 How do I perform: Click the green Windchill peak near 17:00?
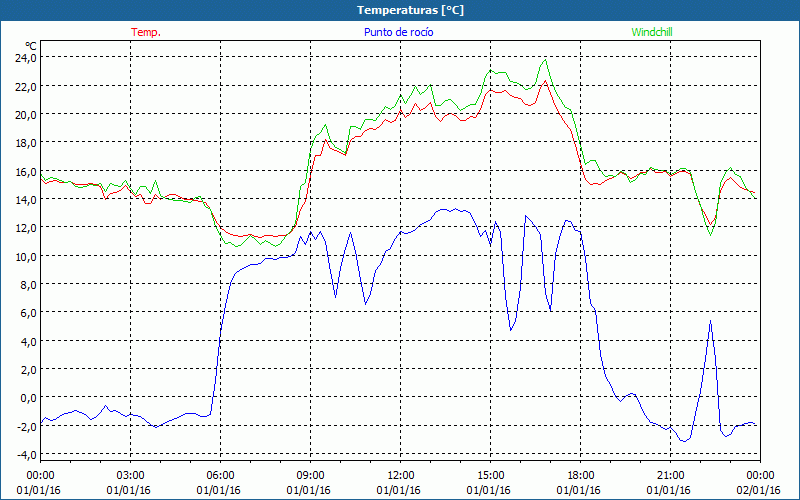(x=545, y=61)
